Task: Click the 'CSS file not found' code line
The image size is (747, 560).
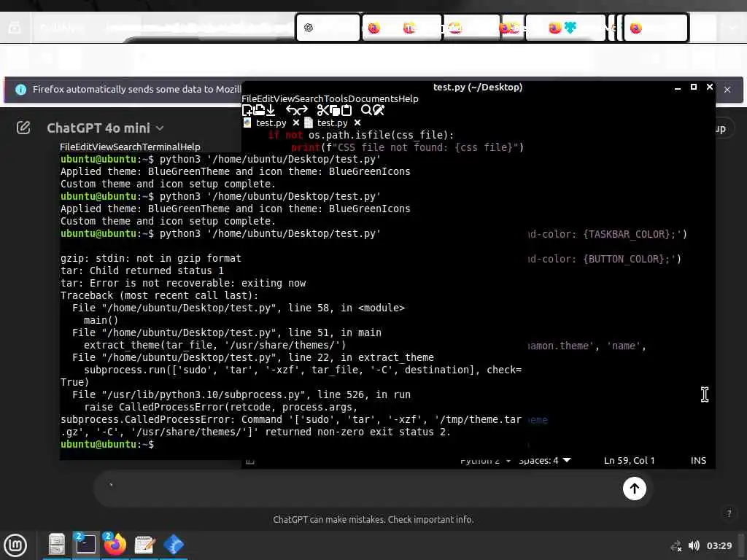Action: coord(407,147)
